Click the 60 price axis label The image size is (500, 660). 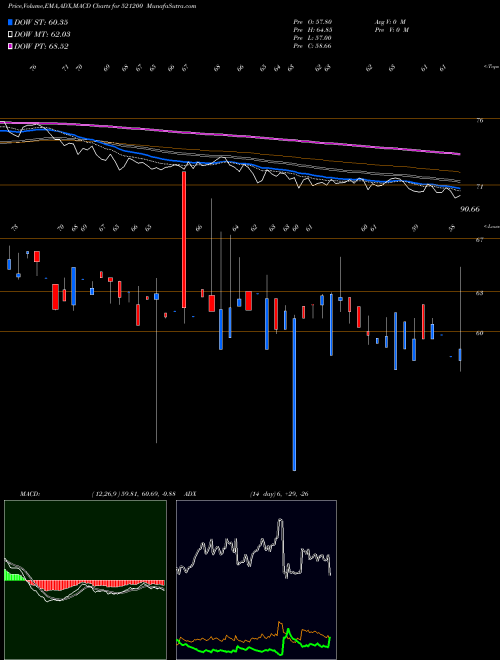[479, 333]
